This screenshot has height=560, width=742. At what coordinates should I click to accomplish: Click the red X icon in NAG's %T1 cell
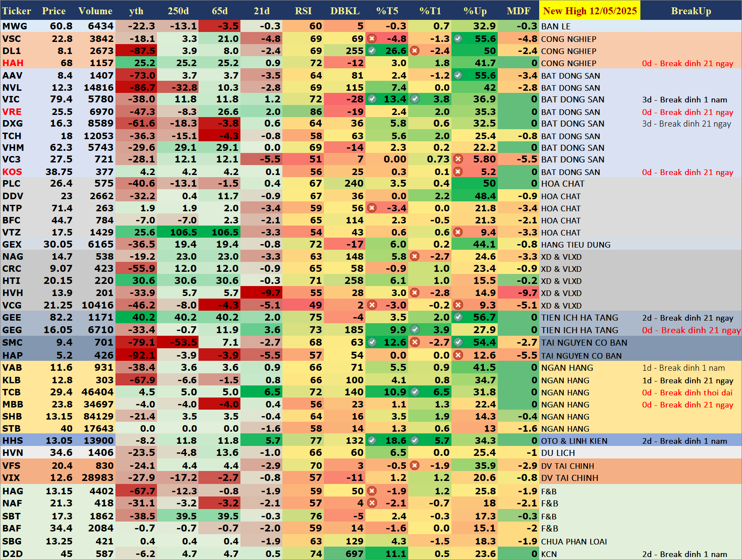pos(415,256)
